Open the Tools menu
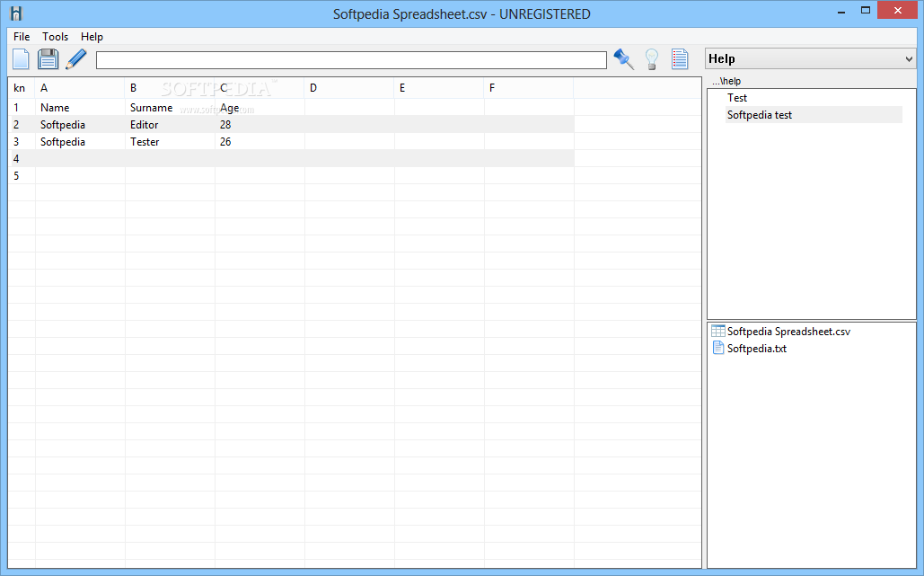The width and height of the screenshot is (924, 576). tap(55, 37)
